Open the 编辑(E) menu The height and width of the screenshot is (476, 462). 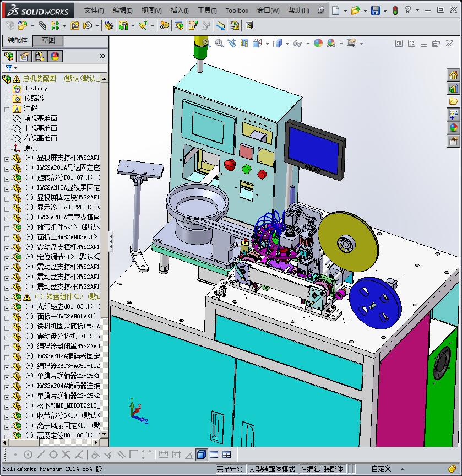click(123, 10)
